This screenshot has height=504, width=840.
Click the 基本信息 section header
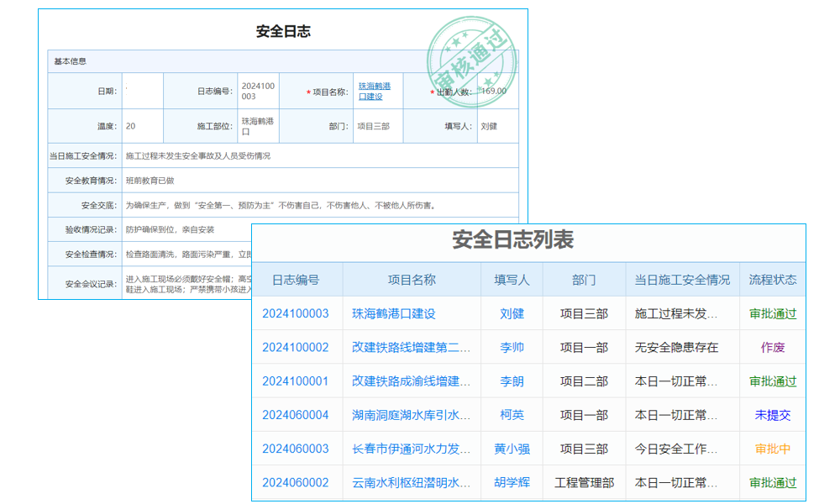(70, 60)
